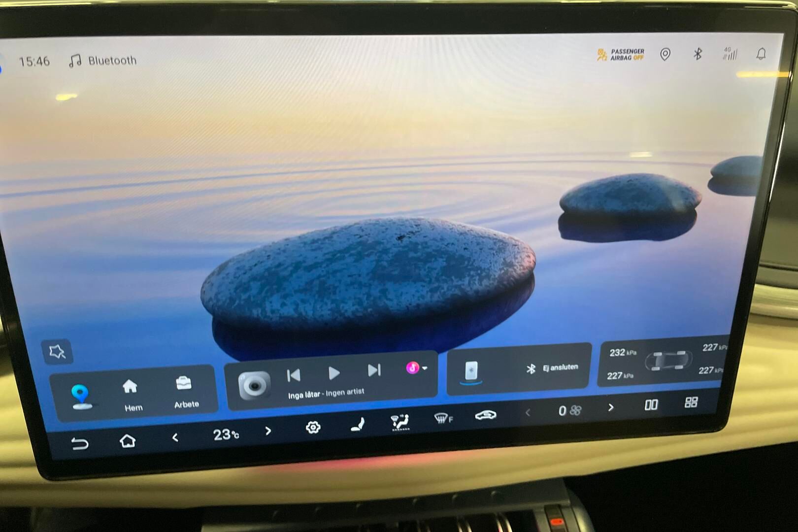The height and width of the screenshot is (532, 798).
Task: Toggle Bluetooth from the status bar
Action: [698, 54]
